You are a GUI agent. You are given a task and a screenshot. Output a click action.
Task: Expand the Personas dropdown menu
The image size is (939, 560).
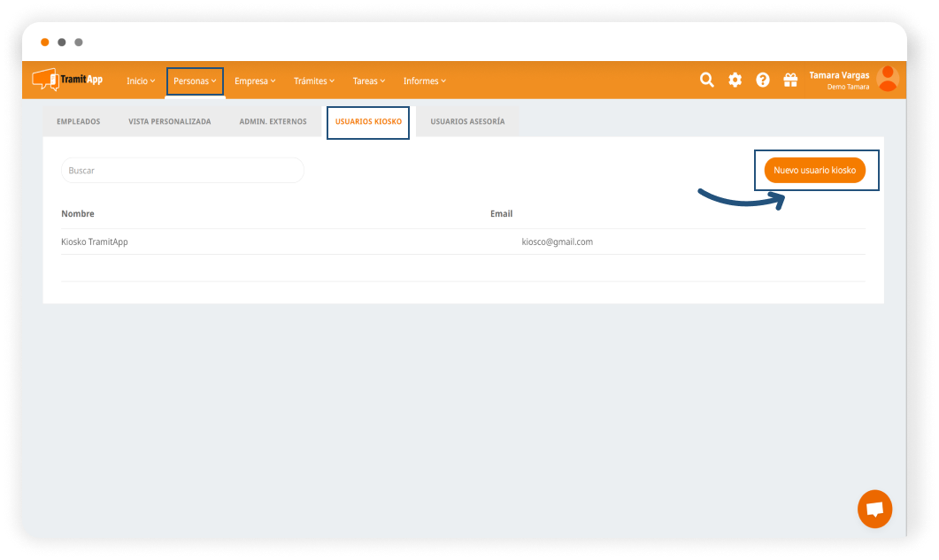pos(195,81)
